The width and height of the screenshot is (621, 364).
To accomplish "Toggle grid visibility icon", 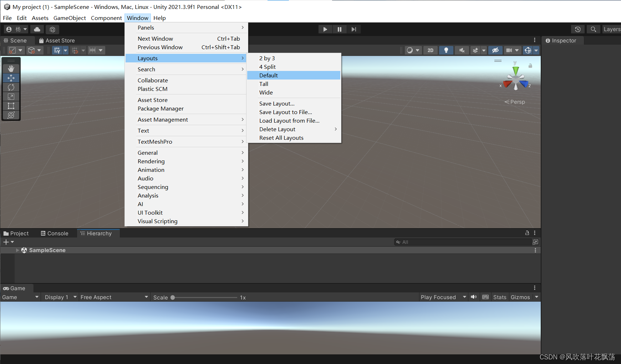I will tap(57, 50).
